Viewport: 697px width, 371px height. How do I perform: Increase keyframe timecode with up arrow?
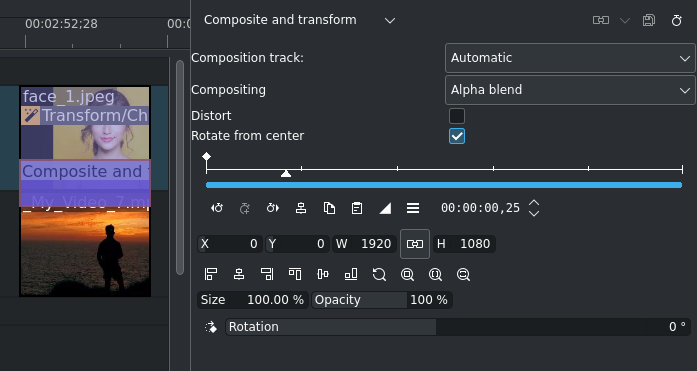[x=534, y=203]
